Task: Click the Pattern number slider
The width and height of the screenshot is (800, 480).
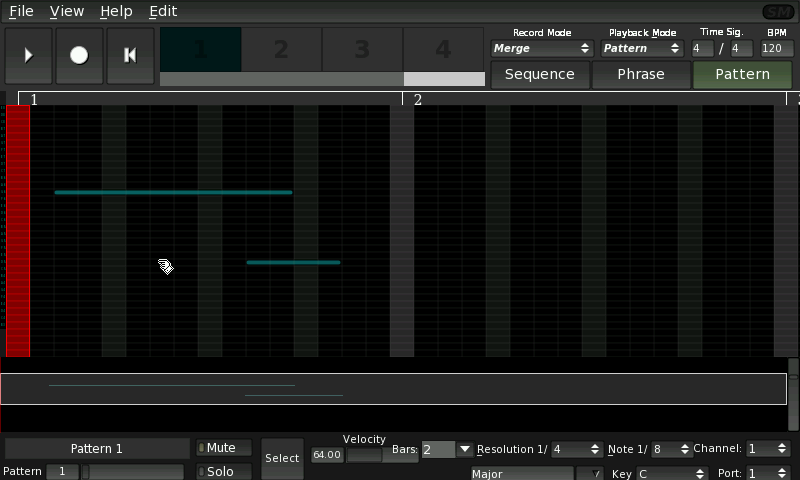Action: click(x=132, y=471)
